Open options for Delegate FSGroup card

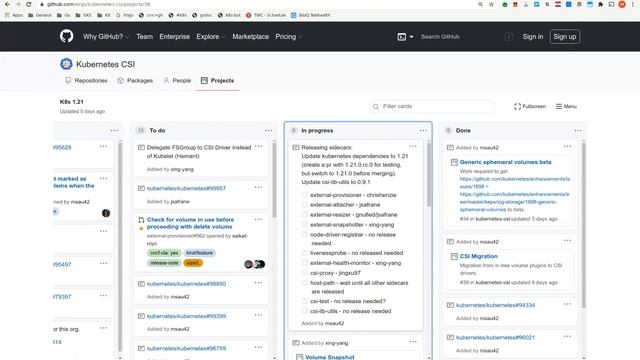258,146
